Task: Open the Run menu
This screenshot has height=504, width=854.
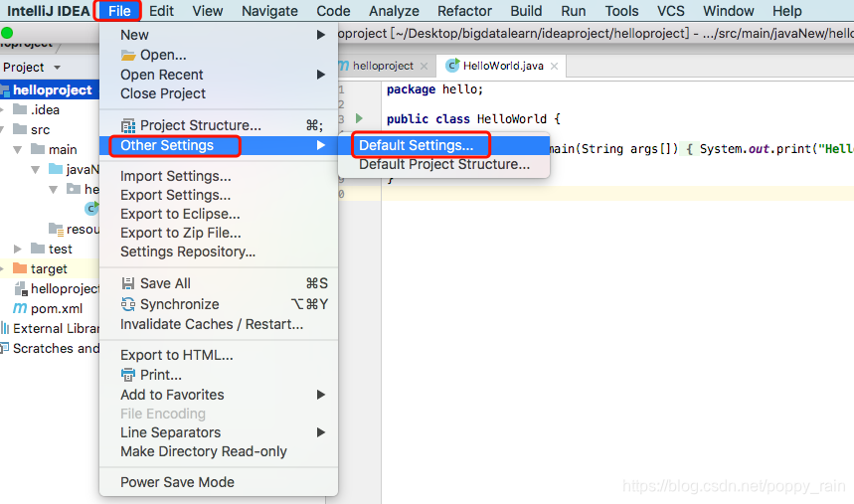Action: point(573,11)
